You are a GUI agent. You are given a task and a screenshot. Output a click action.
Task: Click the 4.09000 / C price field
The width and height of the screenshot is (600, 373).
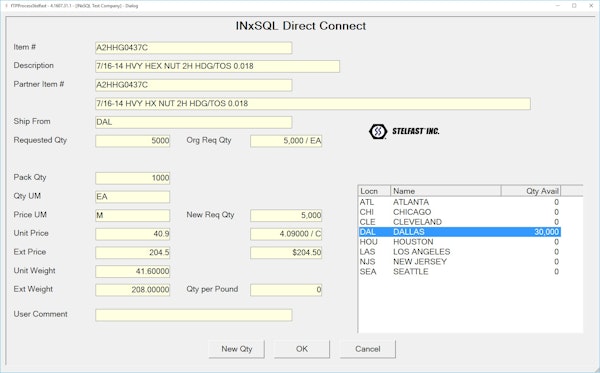tap(286, 234)
